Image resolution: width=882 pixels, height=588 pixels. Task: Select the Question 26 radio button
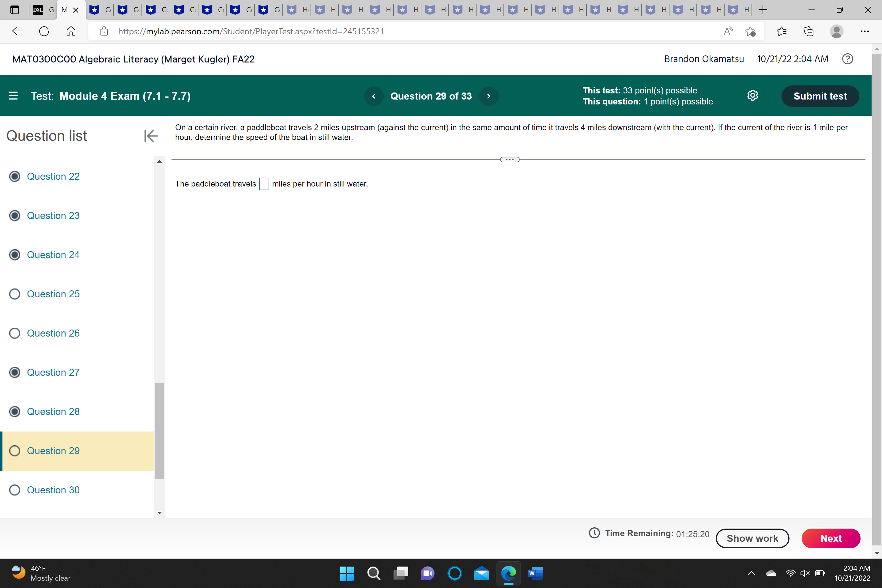click(x=15, y=333)
